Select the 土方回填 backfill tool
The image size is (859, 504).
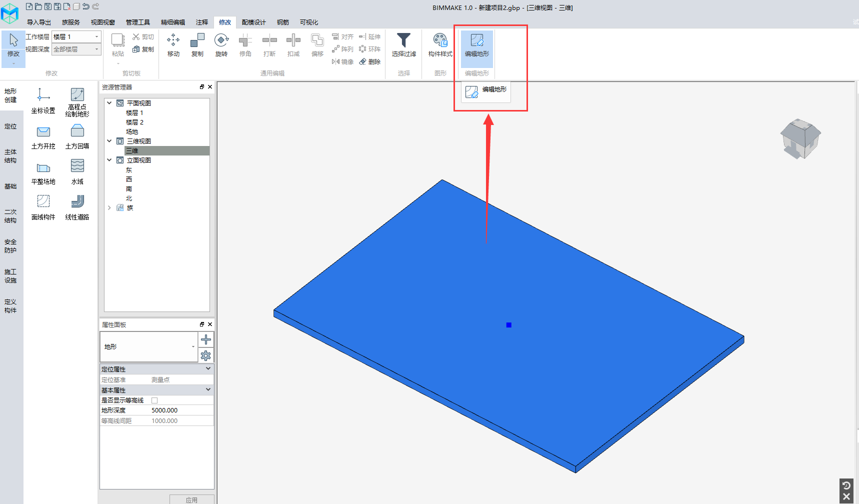(x=77, y=137)
